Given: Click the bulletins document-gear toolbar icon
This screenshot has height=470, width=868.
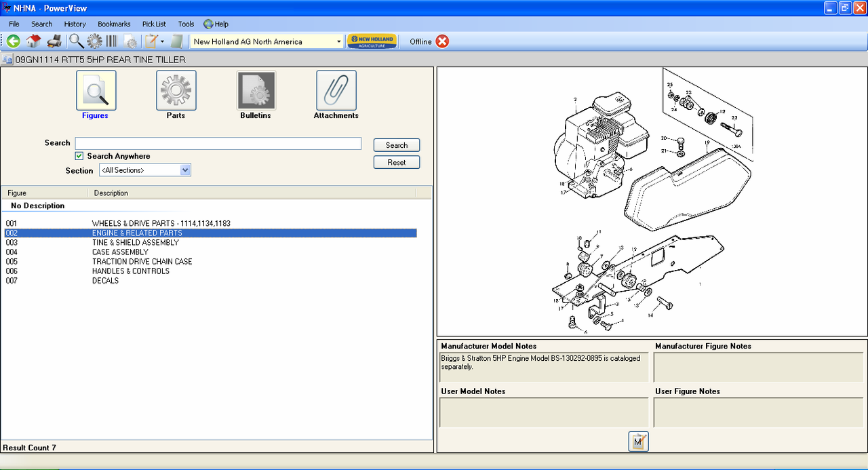Looking at the screenshot, I should point(130,41).
